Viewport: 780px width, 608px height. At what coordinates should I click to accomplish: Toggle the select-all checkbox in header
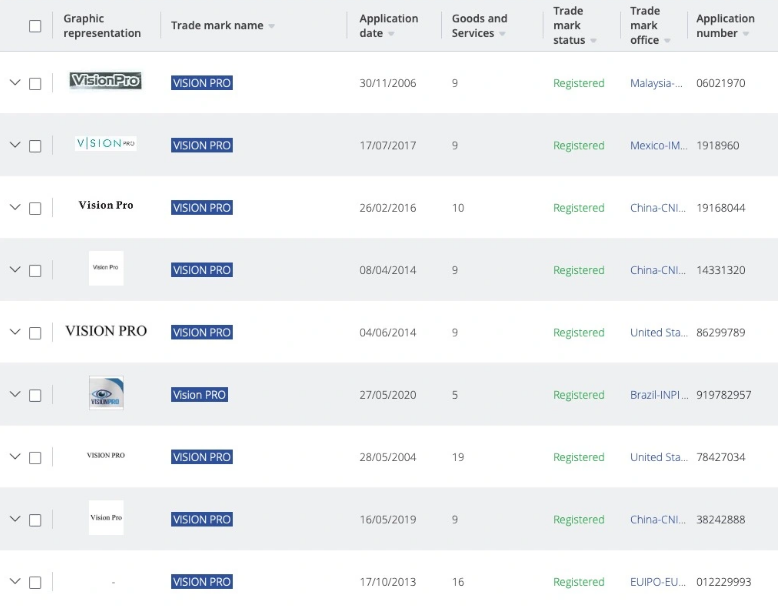click(36, 26)
